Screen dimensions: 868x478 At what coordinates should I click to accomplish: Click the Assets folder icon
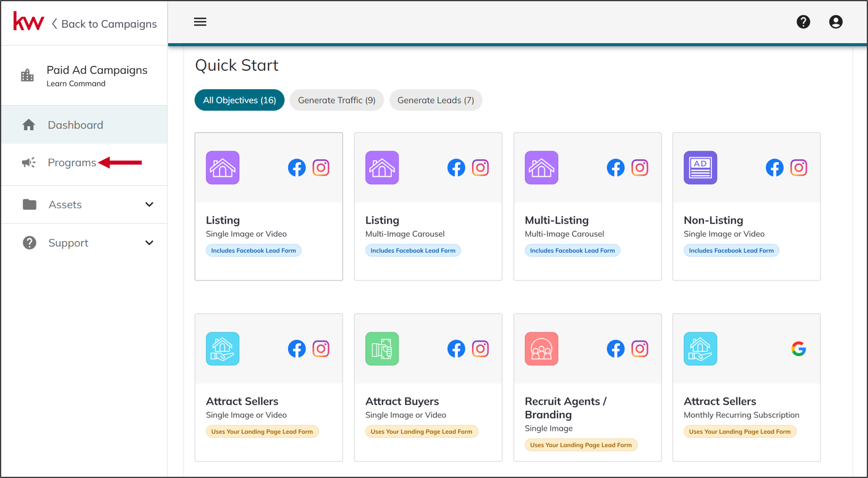pyautogui.click(x=30, y=204)
